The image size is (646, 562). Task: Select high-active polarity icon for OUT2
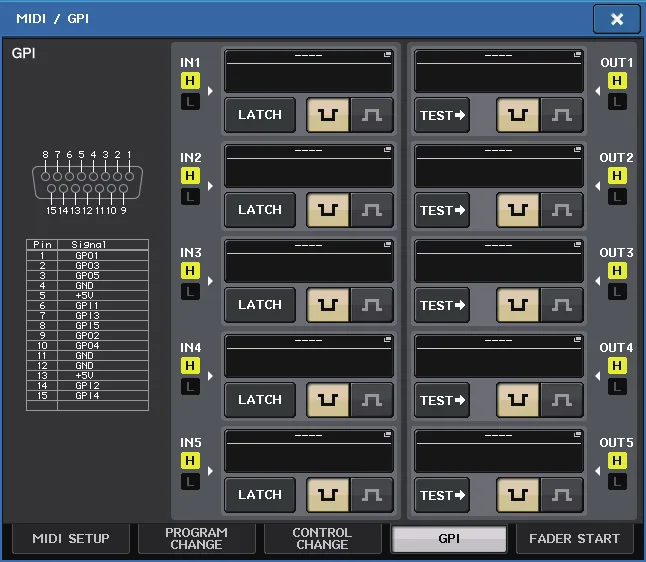pyautogui.click(x=562, y=210)
